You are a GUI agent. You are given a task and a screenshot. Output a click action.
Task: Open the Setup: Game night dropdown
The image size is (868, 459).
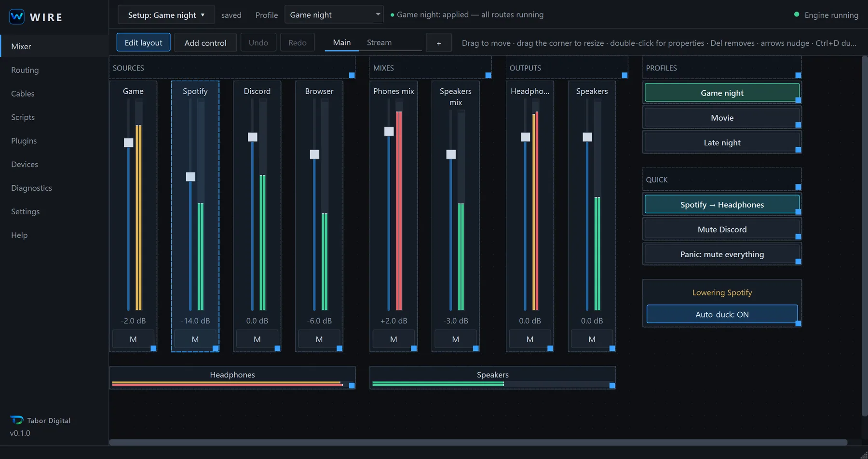[166, 15]
